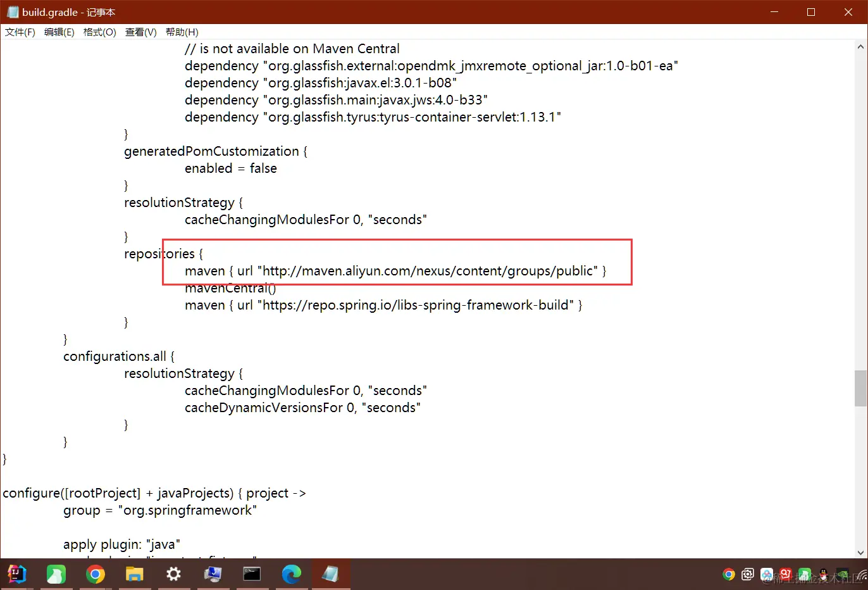The image size is (868, 590).
Task: Click the Chrome icon in system tray
Action: (729, 575)
